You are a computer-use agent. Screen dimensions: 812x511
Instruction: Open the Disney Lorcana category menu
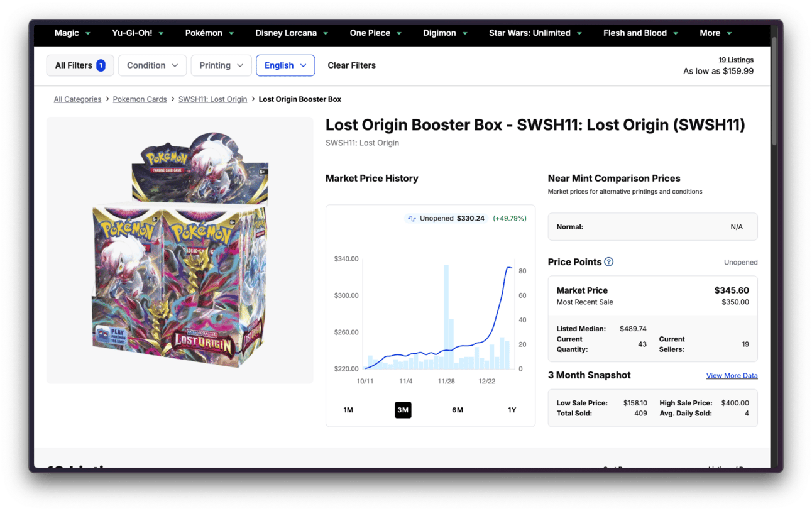292,33
